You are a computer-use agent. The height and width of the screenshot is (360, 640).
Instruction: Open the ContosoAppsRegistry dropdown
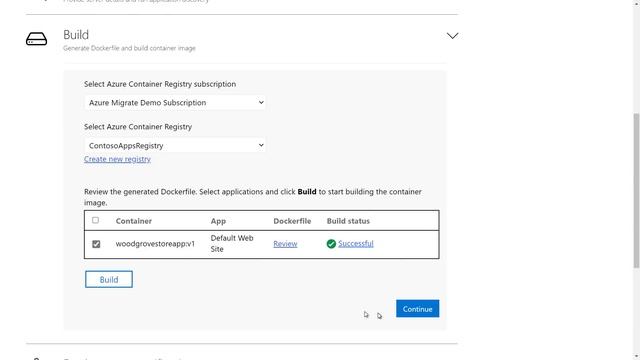point(175,145)
